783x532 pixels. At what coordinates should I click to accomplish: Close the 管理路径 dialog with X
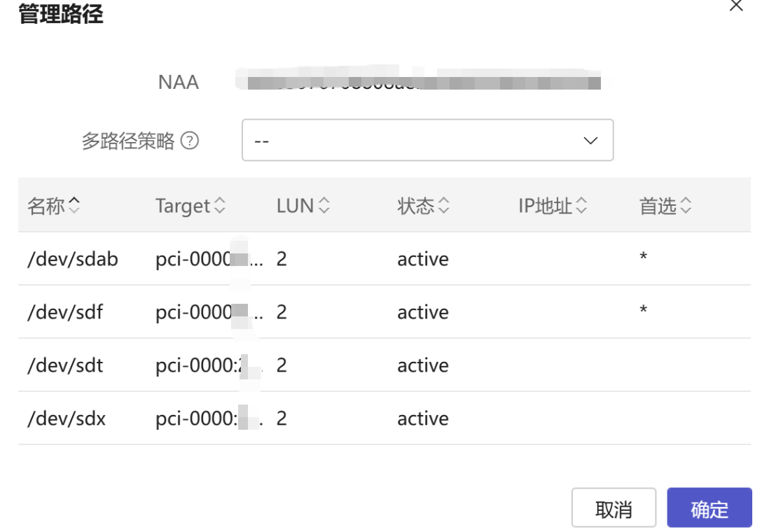click(736, 6)
